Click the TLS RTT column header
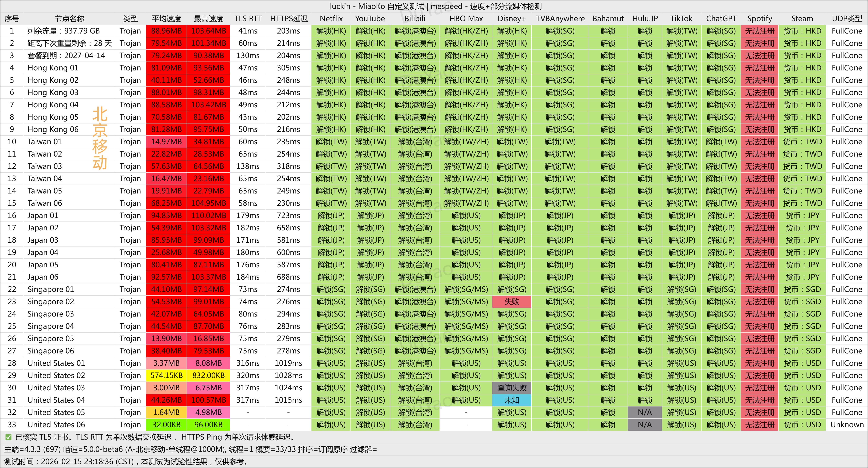The height and width of the screenshot is (468, 868). (x=248, y=18)
